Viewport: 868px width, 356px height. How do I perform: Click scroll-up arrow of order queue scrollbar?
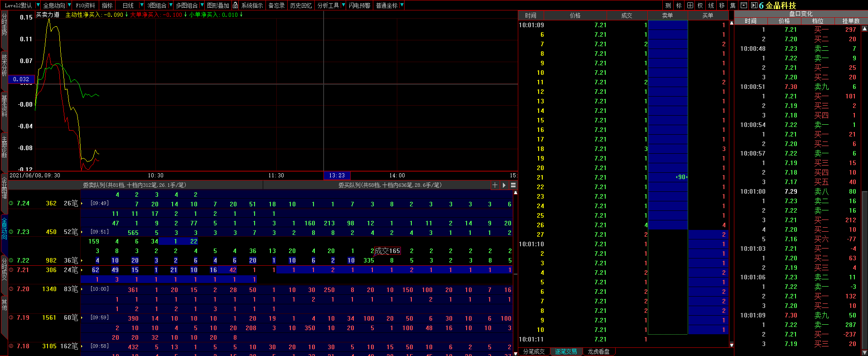pos(515,193)
